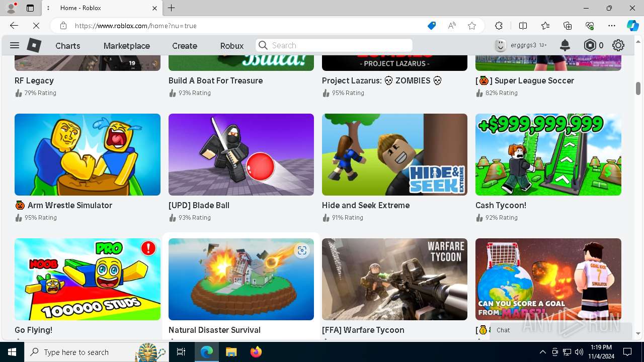Click the erggrgs3 avatar icon
Viewport: 644px width, 362px height.
(x=500, y=45)
